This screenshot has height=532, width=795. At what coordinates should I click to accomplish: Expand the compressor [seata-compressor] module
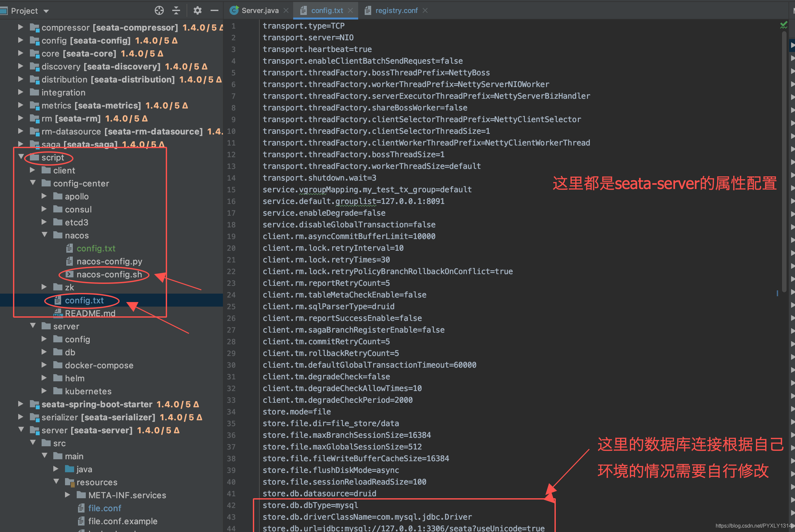coord(20,27)
